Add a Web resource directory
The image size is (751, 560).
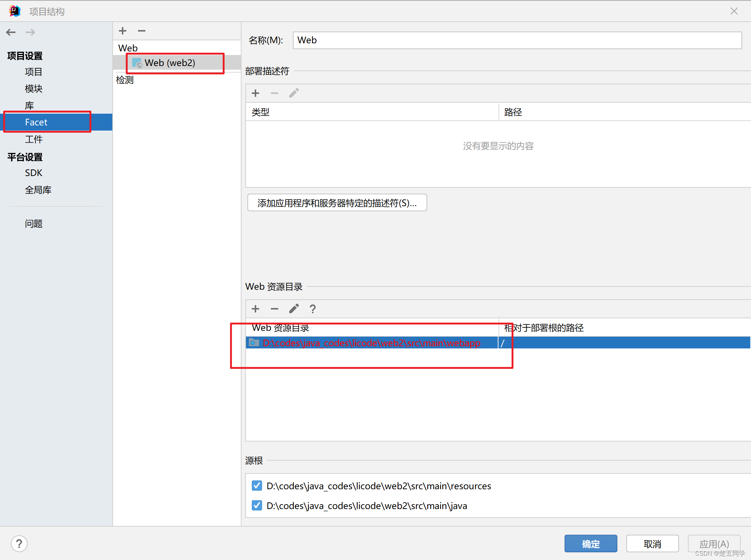[255, 309]
